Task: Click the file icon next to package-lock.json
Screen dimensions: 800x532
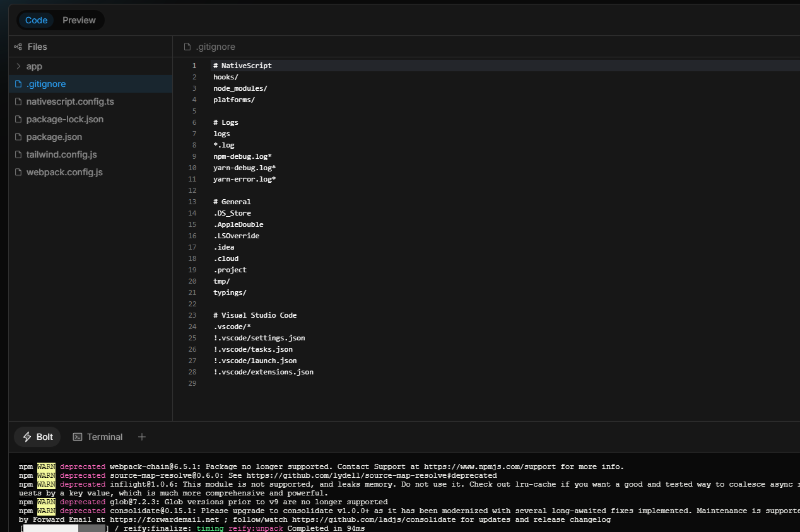Action: pyautogui.click(x=18, y=119)
